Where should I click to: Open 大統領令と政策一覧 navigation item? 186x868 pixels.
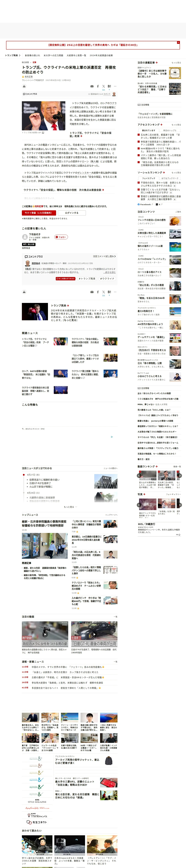(76, 55)
